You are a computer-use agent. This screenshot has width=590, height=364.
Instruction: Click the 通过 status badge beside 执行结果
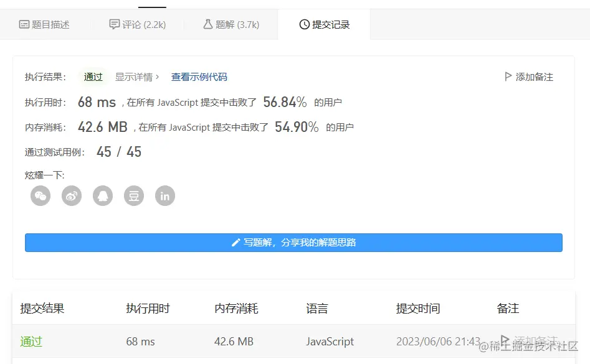pyautogui.click(x=93, y=77)
